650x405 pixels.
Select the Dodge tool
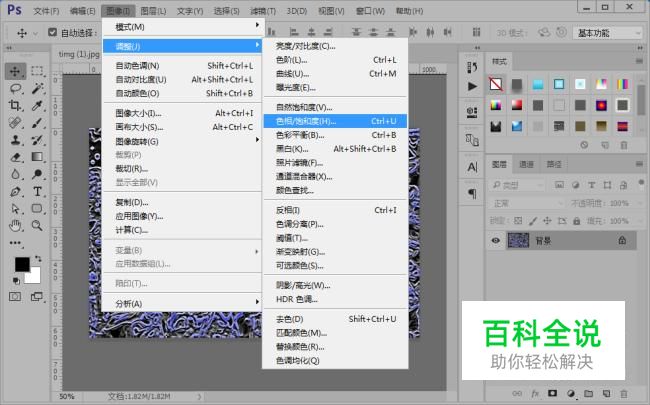[37, 174]
